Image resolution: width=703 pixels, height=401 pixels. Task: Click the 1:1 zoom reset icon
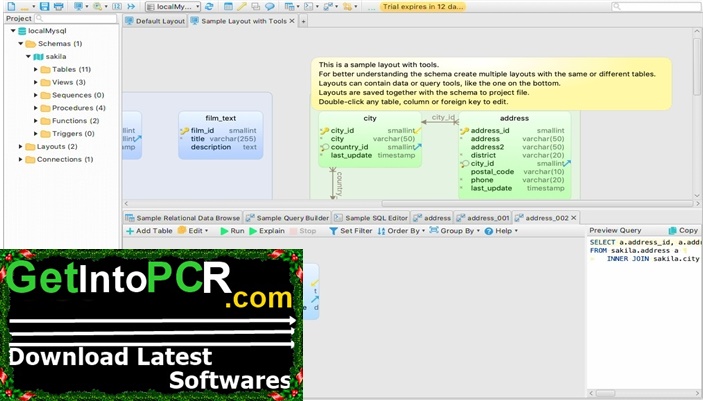click(117, 6)
